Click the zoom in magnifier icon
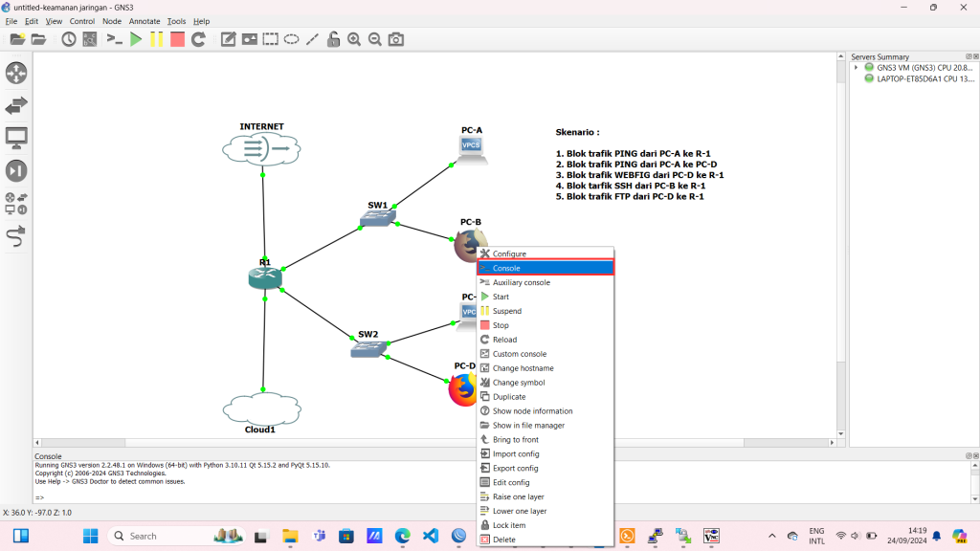 click(354, 39)
